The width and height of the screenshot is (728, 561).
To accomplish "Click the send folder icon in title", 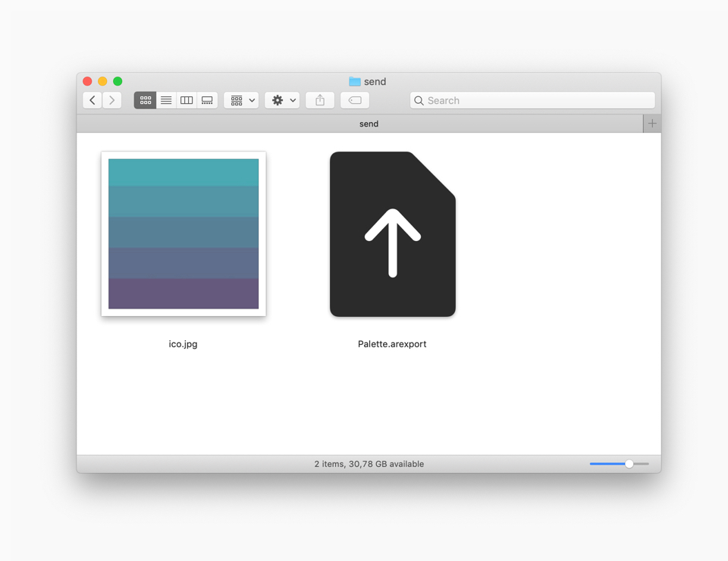I will pos(355,81).
